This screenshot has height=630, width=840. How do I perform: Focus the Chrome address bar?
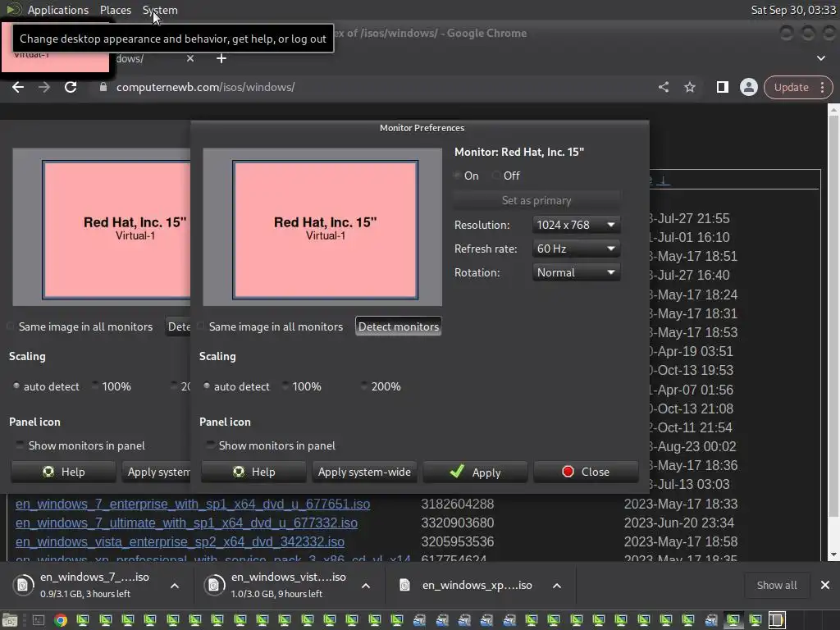[x=375, y=87]
